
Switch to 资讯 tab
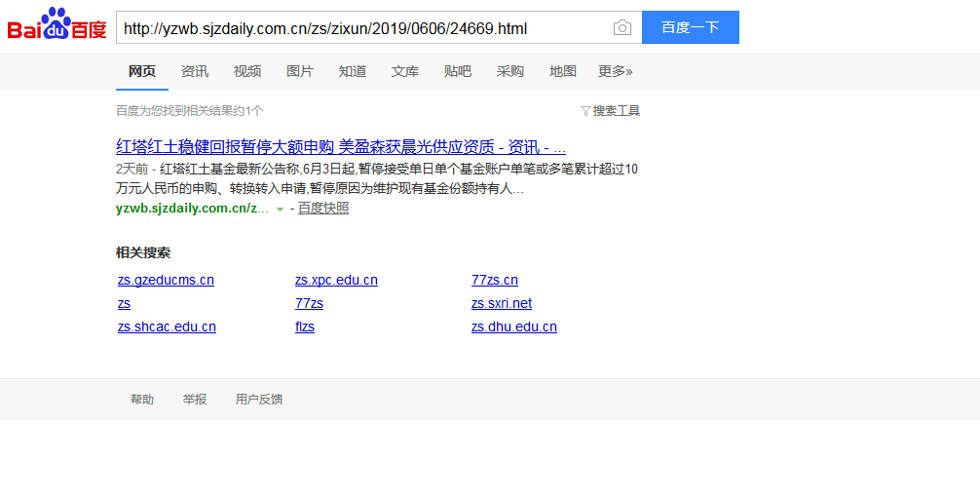coord(195,71)
